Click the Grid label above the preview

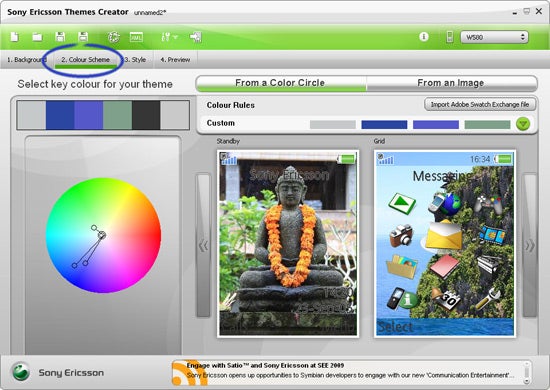[x=379, y=141]
